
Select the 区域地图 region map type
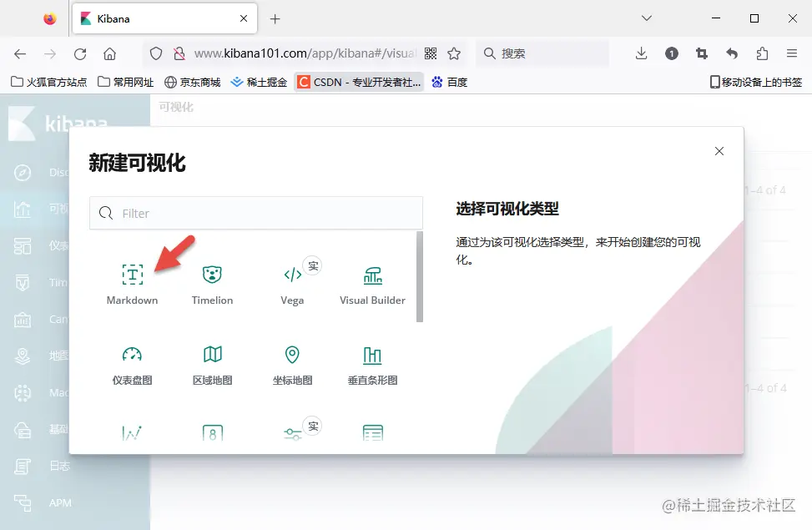[212, 365]
